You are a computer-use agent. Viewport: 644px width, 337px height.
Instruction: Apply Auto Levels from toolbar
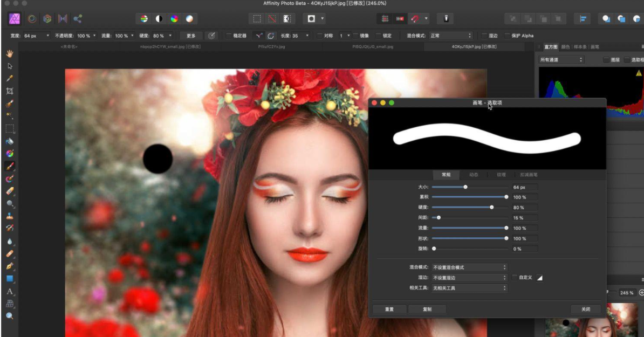click(144, 18)
